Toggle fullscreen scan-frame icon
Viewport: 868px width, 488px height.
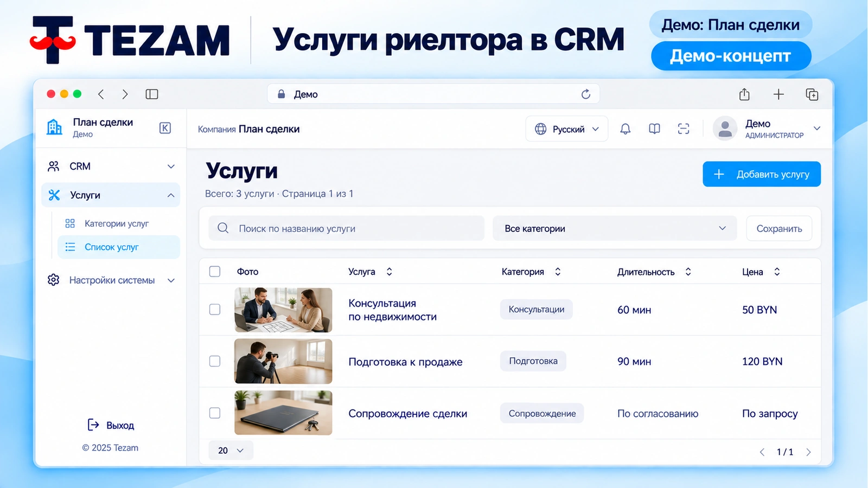(x=684, y=129)
